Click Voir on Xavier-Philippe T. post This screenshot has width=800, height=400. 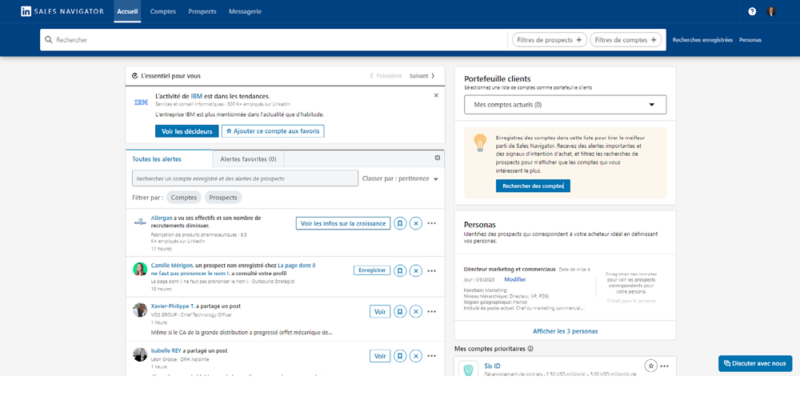click(x=380, y=312)
